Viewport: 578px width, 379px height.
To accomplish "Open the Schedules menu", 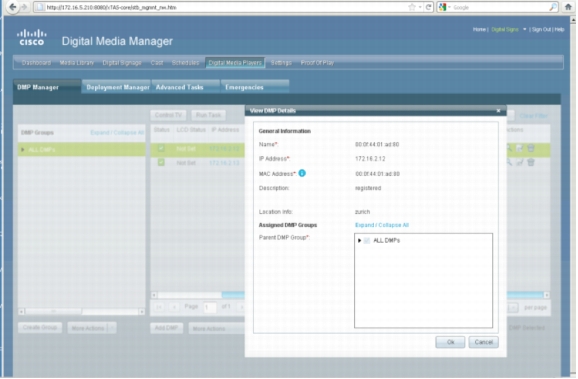I will pyautogui.click(x=185, y=63).
